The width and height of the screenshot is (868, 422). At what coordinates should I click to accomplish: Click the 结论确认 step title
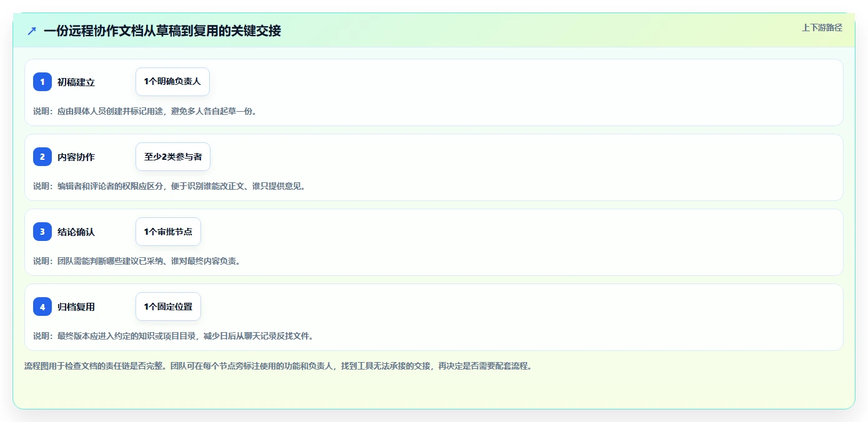tap(76, 232)
